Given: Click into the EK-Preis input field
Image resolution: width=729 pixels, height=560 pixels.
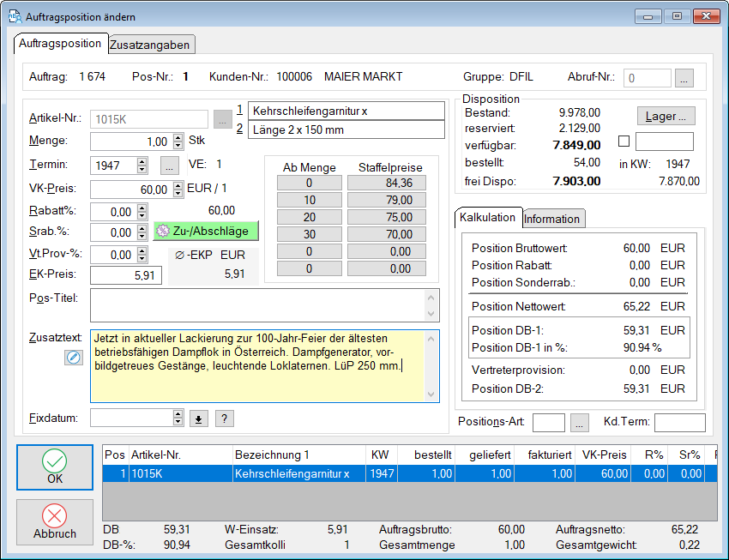Looking at the screenshot, I should click(x=125, y=274).
